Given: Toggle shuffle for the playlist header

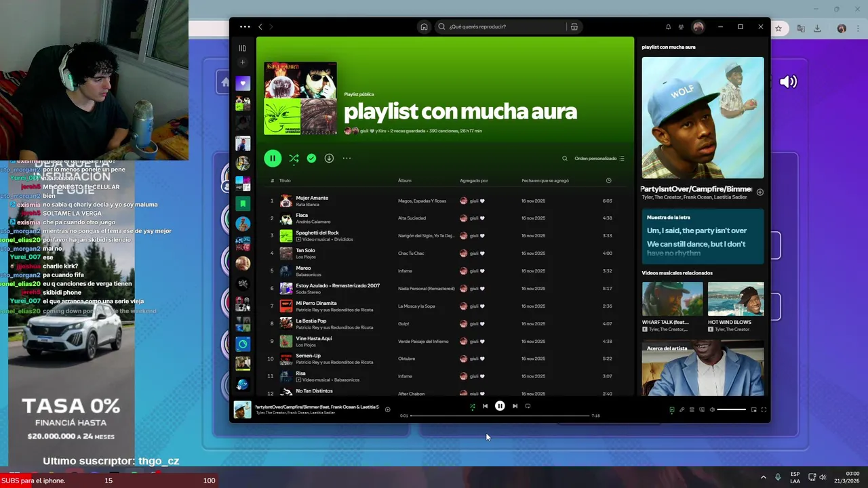Looking at the screenshot, I should click(x=294, y=159).
